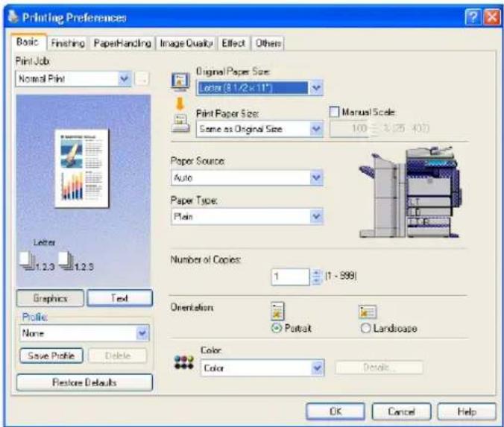Click the first collate pages icon

pos(28,261)
